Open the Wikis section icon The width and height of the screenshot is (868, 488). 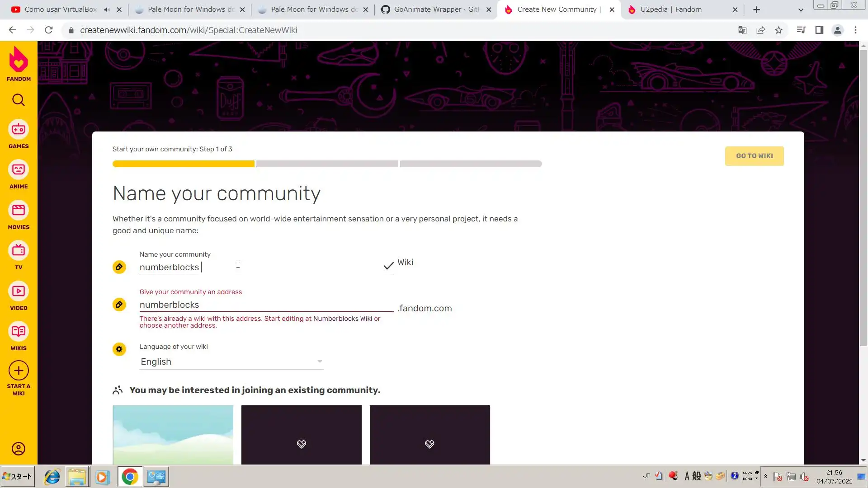[19, 332]
